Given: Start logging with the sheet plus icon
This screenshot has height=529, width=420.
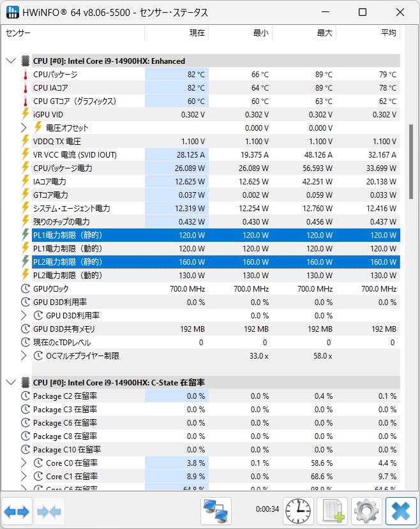Looking at the screenshot, I should point(333,512).
